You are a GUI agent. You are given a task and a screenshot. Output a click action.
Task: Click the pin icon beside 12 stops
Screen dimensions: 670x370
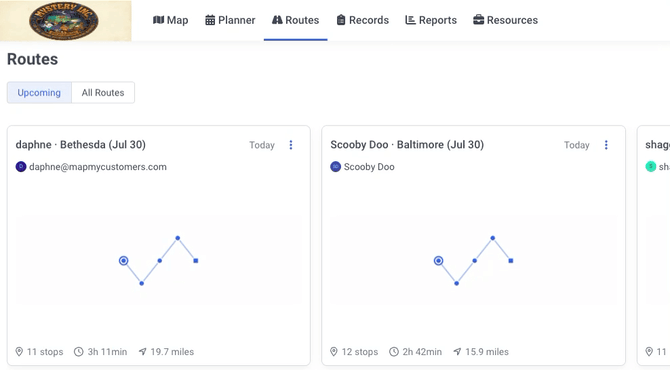point(334,352)
